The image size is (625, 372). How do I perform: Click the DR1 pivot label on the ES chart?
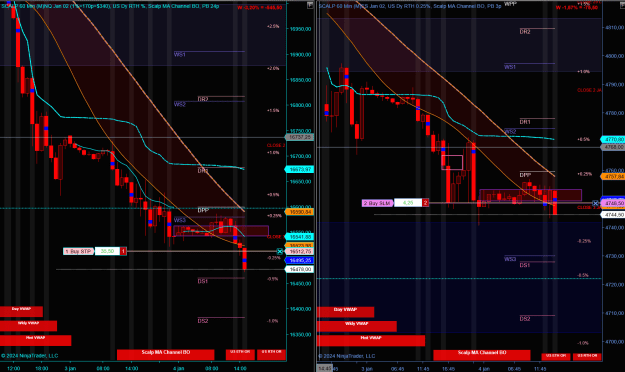525,122
